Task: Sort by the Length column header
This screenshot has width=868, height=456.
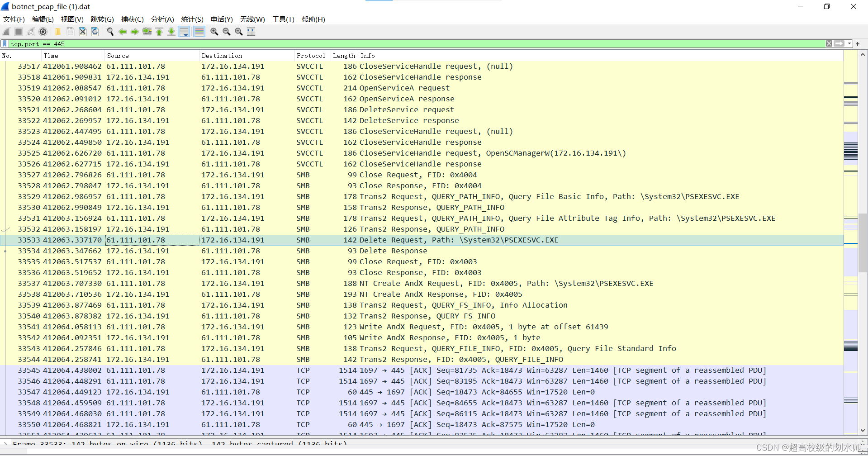Action: click(x=344, y=56)
